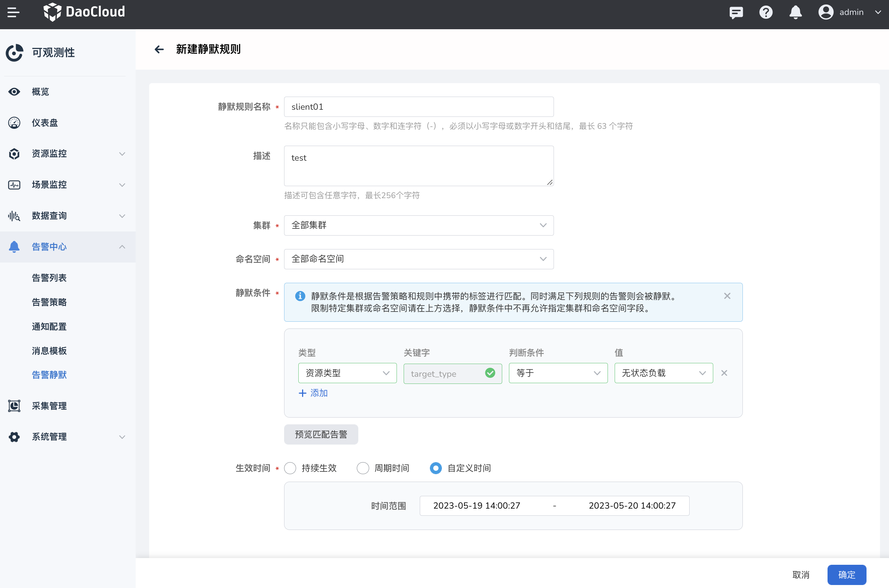Click the target_type keyword field
The height and width of the screenshot is (588, 889).
tap(453, 373)
